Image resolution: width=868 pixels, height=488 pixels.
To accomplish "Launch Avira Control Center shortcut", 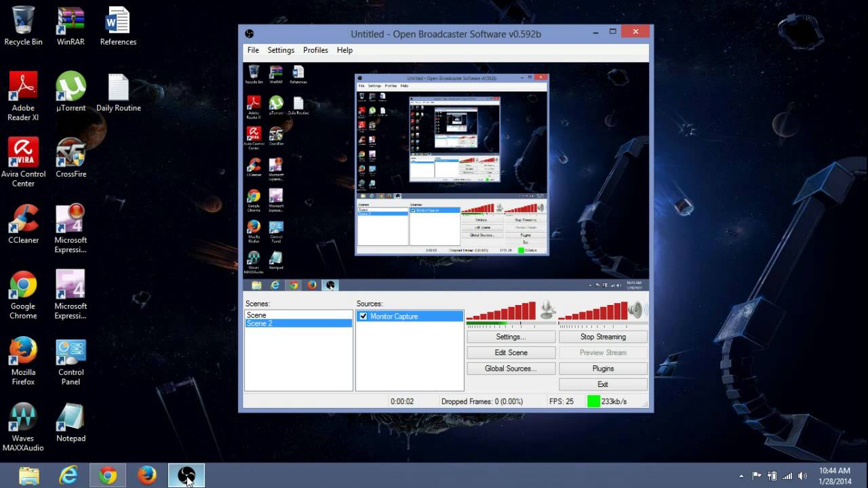I will coord(23,163).
